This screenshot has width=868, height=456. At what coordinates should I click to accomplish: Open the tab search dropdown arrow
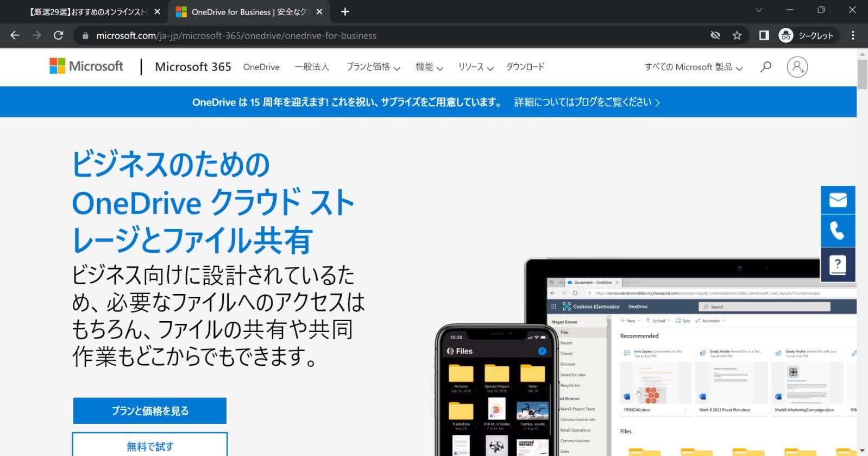coord(759,10)
